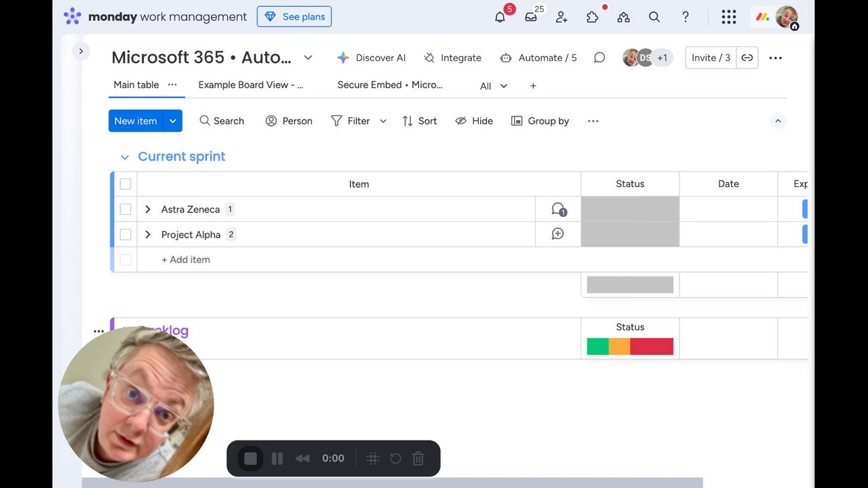The image size is (868, 488).
Task: Copy the board link icon
Action: 747,58
